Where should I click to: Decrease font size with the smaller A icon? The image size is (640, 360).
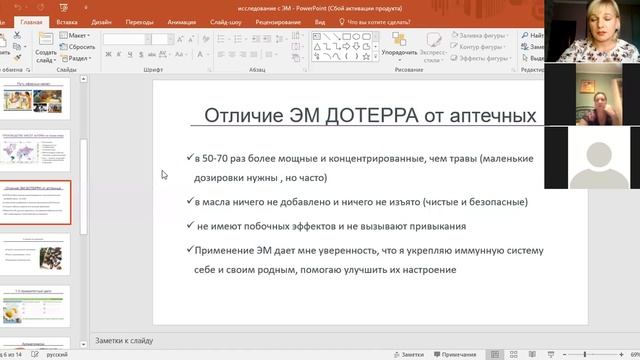pyautogui.click(x=191, y=39)
